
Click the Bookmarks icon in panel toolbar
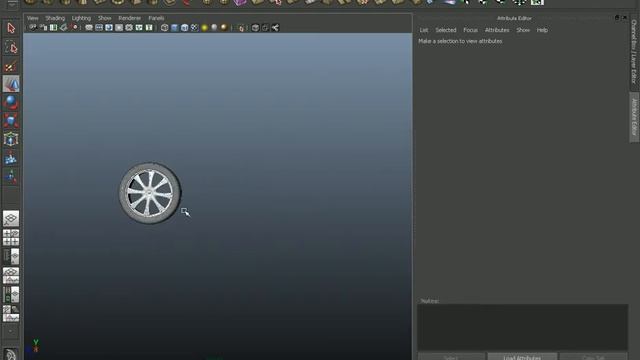click(x=53, y=27)
